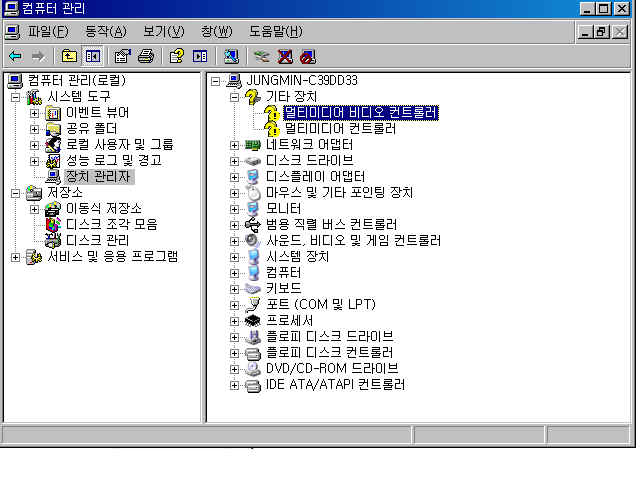Click the MMC system icon in menu bar
The height and width of the screenshot is (479, 636).
point(12,32)
